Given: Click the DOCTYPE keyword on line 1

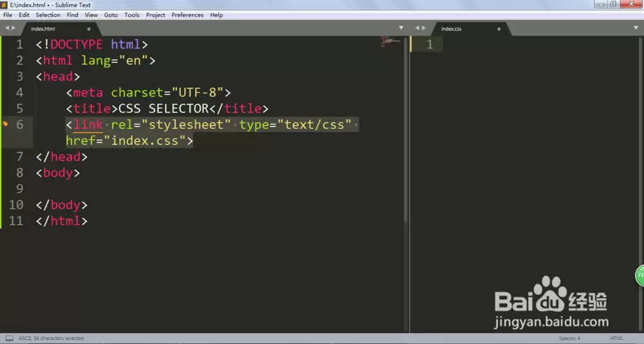Looking at the screenshot, I should (77, 44).
